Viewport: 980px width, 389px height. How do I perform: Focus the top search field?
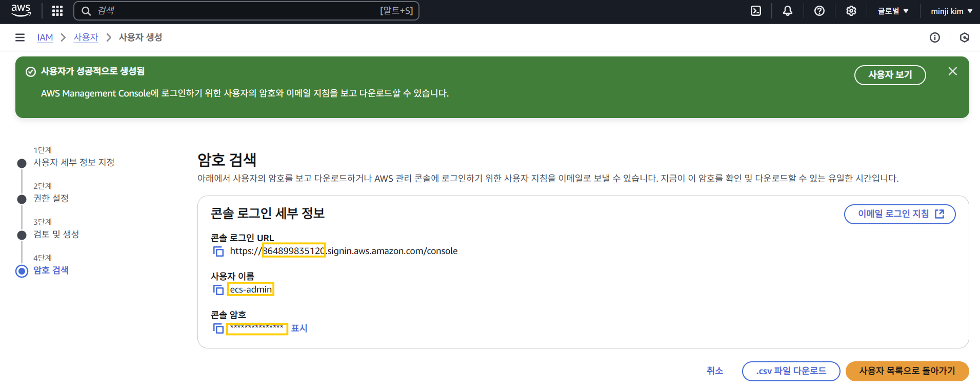(x=246, y=11)
